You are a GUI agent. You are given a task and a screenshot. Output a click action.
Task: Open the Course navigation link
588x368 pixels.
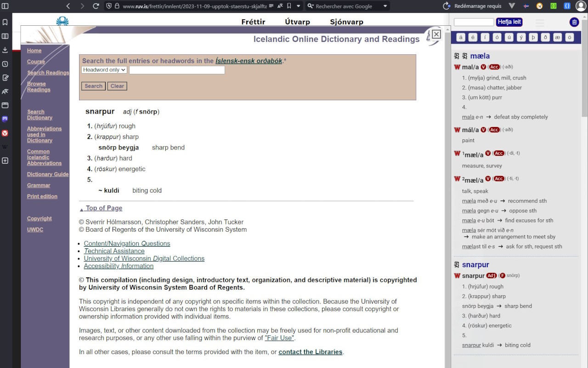(x=36, y=62)
